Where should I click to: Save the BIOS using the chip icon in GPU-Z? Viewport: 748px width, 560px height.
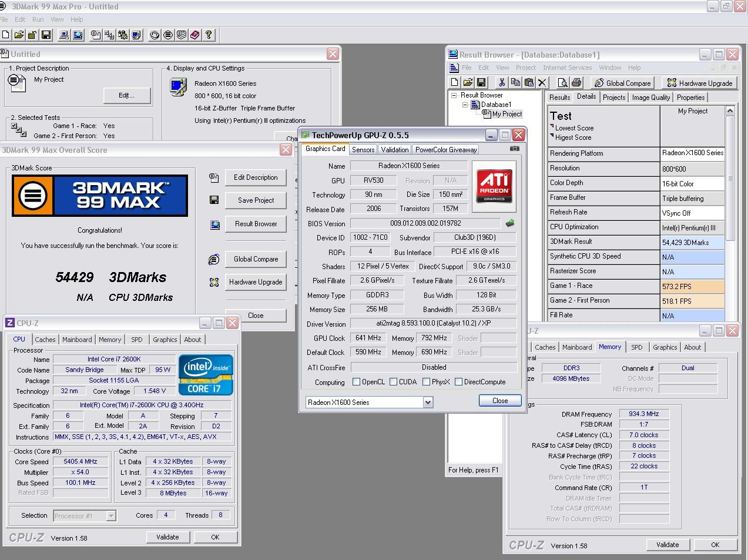510,223
